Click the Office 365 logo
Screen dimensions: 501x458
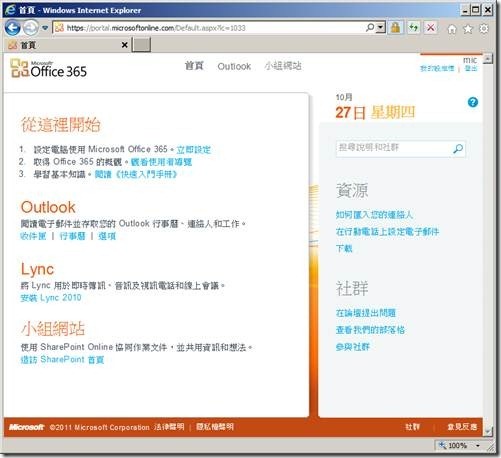tap(48, 69)
